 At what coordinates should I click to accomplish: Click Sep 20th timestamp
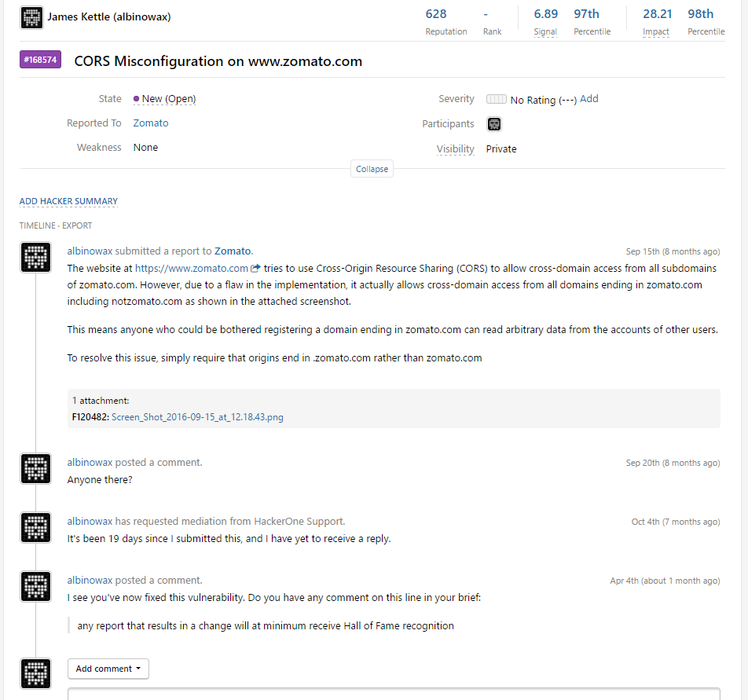coord(673,463)
